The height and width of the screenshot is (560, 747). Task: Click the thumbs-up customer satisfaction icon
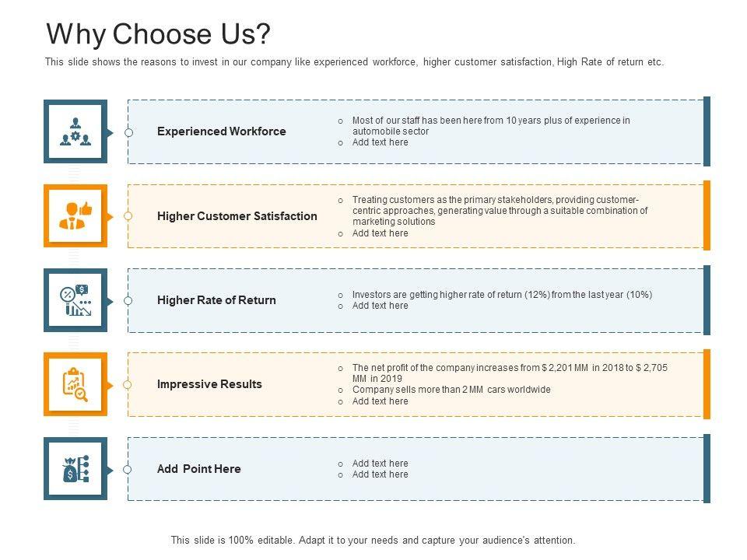tap(75, 215)
